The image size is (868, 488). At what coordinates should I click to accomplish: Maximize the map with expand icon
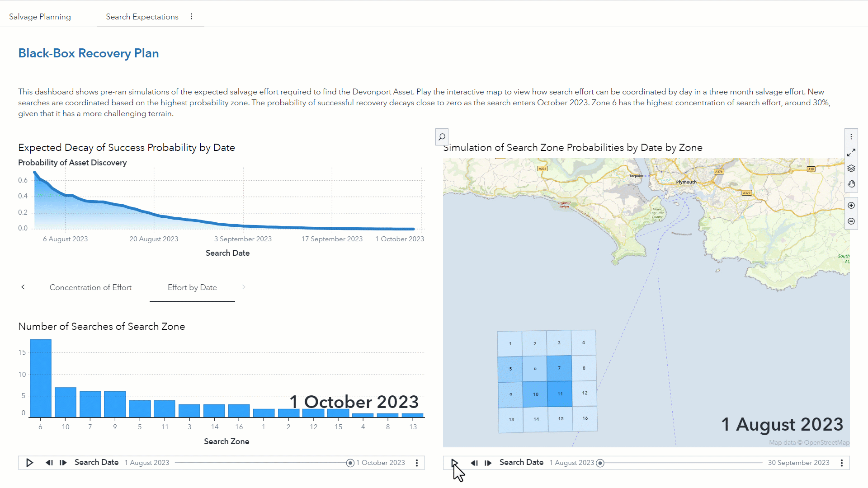[x=851, y=153]
